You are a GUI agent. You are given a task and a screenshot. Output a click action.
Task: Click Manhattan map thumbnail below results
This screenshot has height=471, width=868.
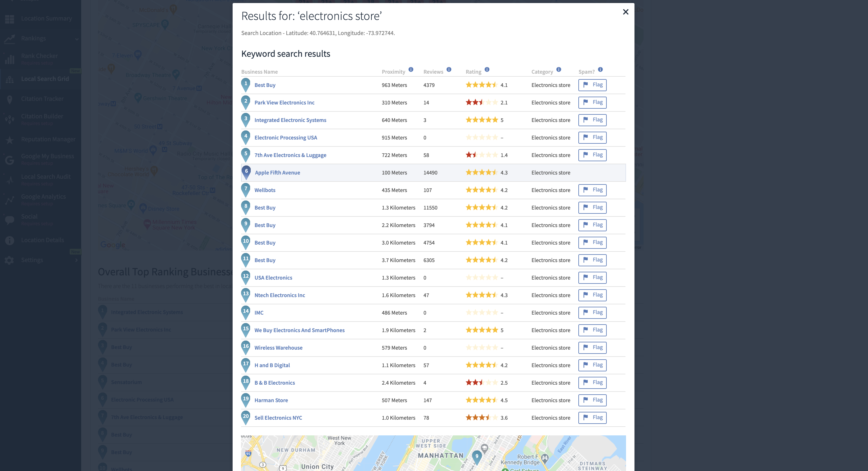pos(433,453)
